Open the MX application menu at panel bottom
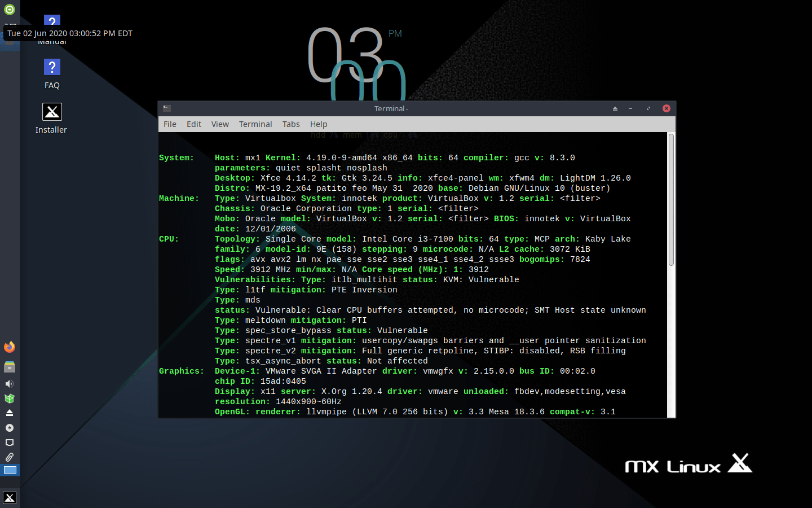 click(x=9, y=498)
